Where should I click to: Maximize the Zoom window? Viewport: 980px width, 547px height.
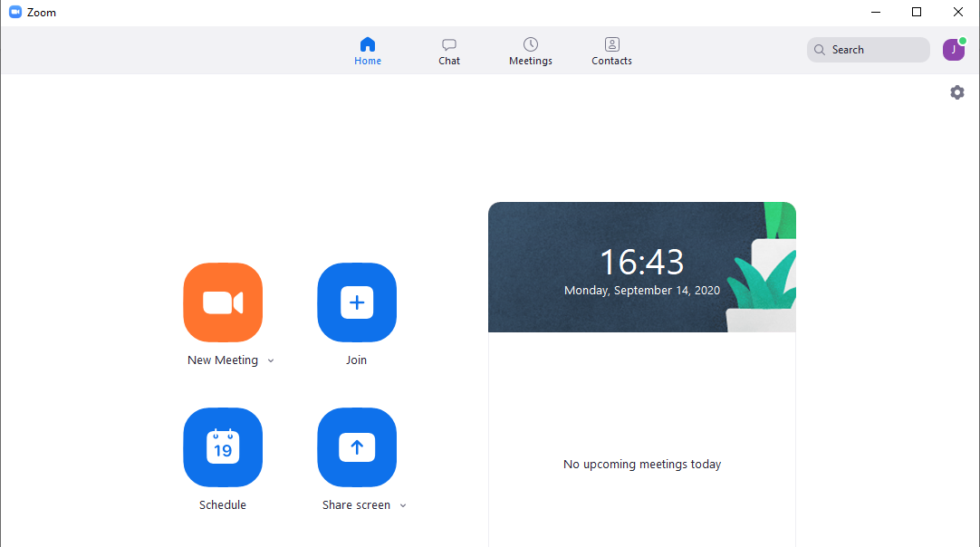[917, 12]
